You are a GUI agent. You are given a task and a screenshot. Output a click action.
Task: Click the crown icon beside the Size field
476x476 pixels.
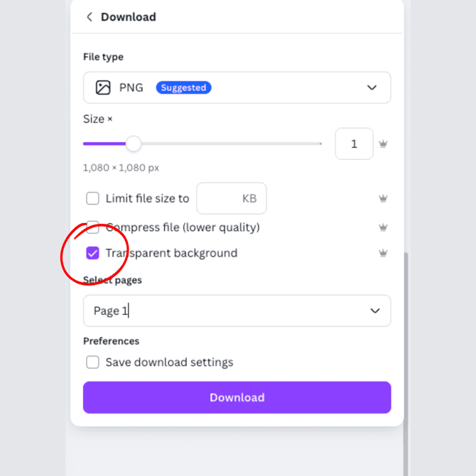click(383, 144)
